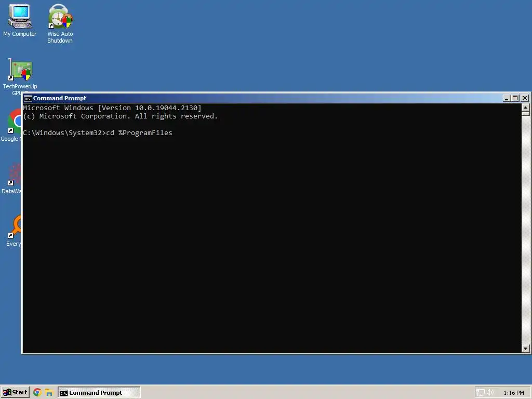
Task: Open the Everything search desktop shortcut
Action: 14,230
